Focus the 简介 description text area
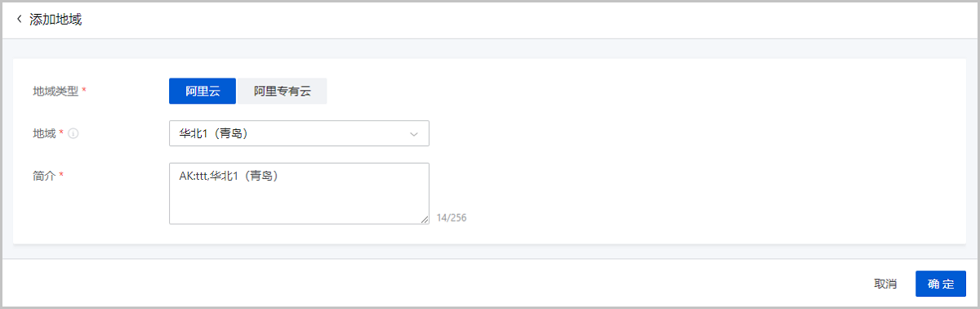Viewport: 980px width, 309px height. click(299, 193)
